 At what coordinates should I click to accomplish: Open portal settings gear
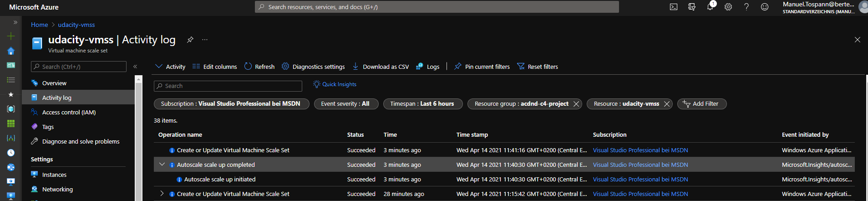(728, 7)
